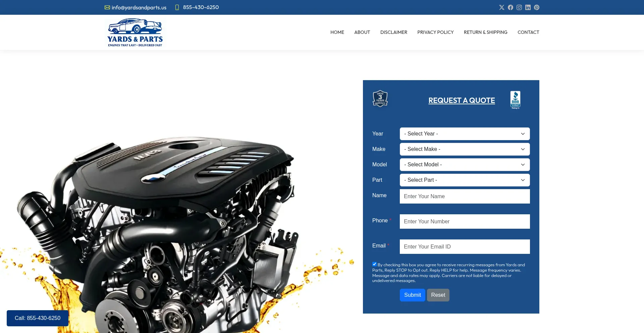Expand the Select Year dropdown
Viewport: 644px width, 333px height.
tap(465, 134)
